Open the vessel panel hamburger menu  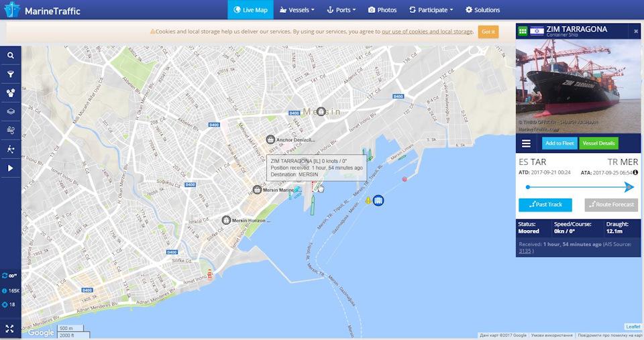[x=526, y=144]
